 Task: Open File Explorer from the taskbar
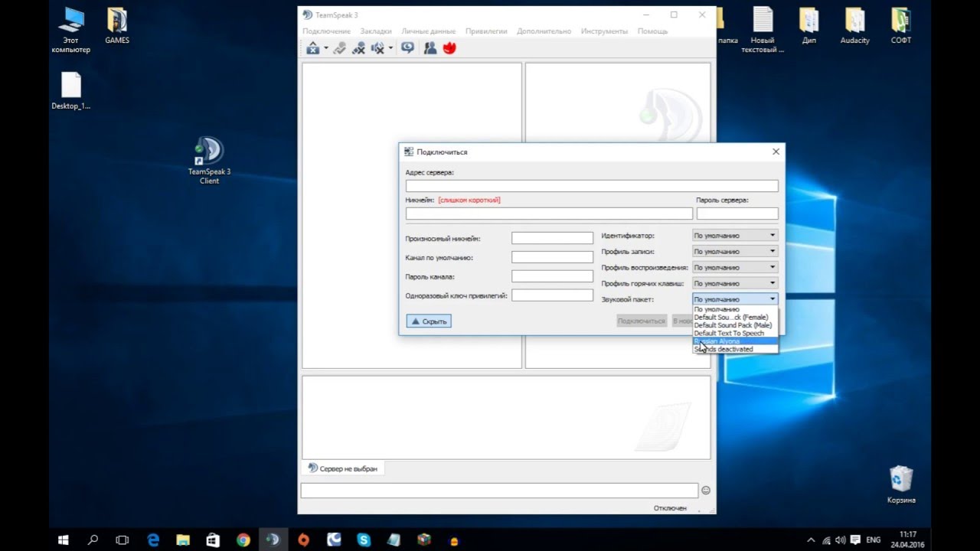(183, 540)
